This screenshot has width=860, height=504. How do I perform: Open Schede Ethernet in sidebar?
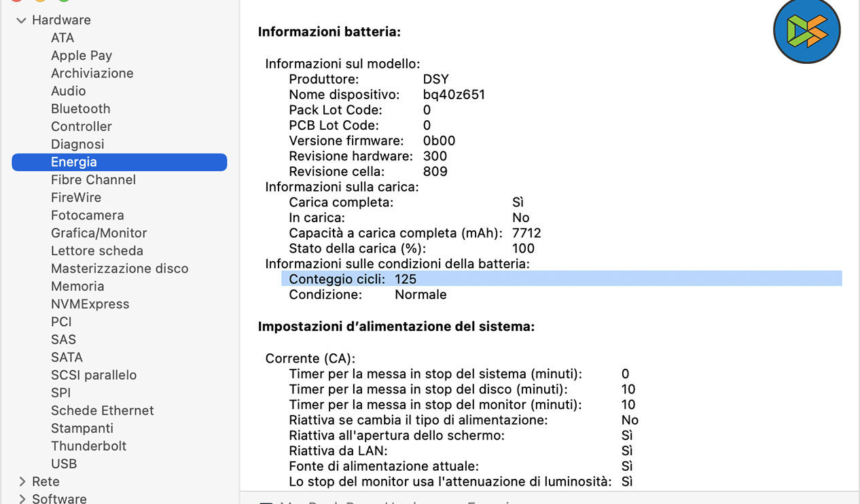coord(102,410)
